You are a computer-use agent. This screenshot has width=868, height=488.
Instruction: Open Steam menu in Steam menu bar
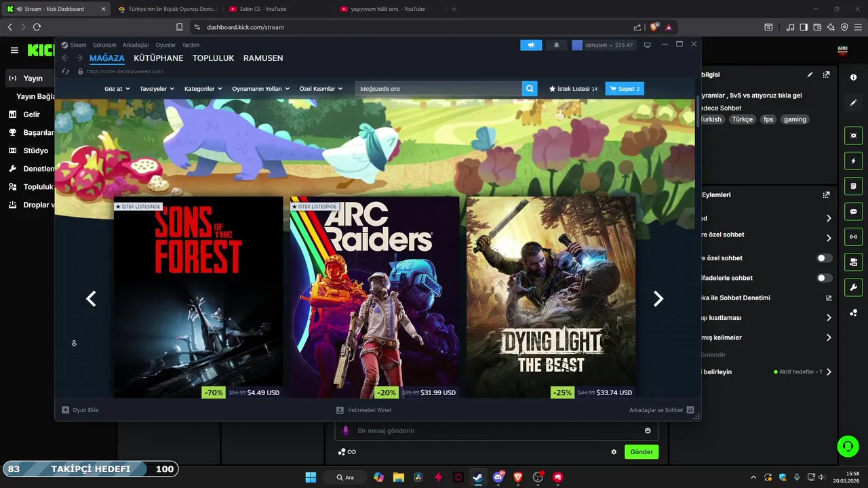(x=78, y=45)
